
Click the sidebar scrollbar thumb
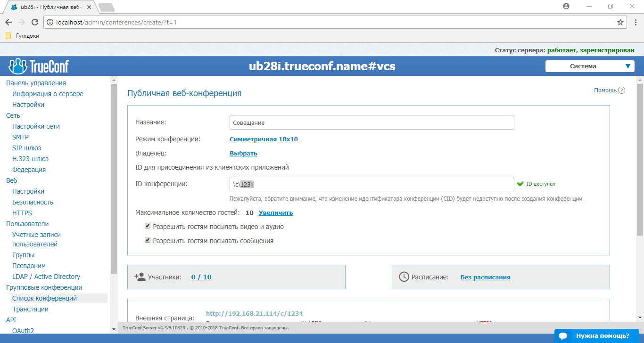(x=113, y=178)
